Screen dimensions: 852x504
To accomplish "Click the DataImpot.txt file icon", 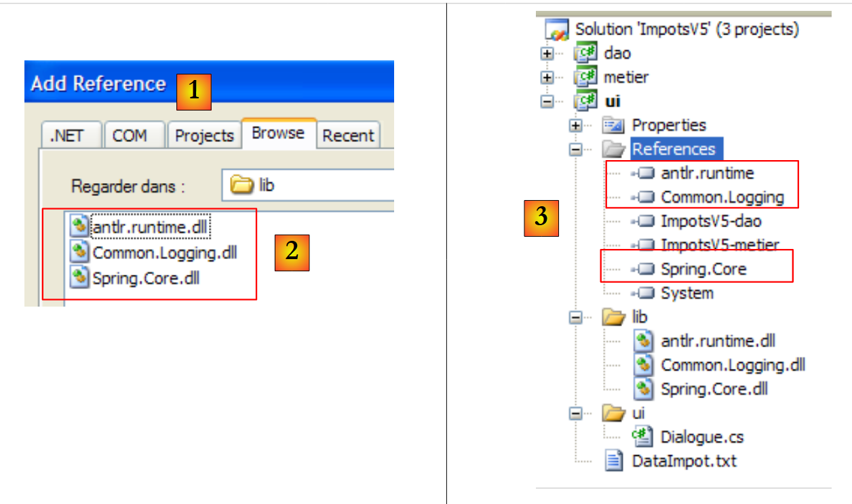I will [x=614, y=461].
